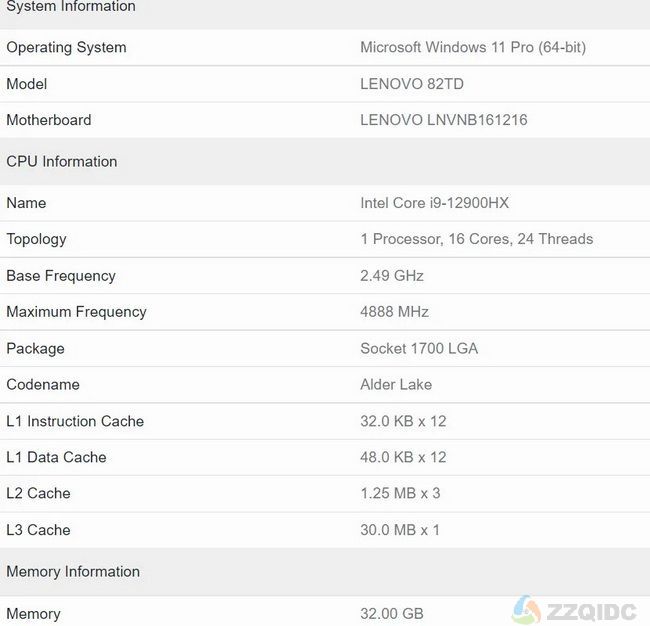Click the Alder Lake codename value
Screen dimensions: 650x626
pos(396,384)
